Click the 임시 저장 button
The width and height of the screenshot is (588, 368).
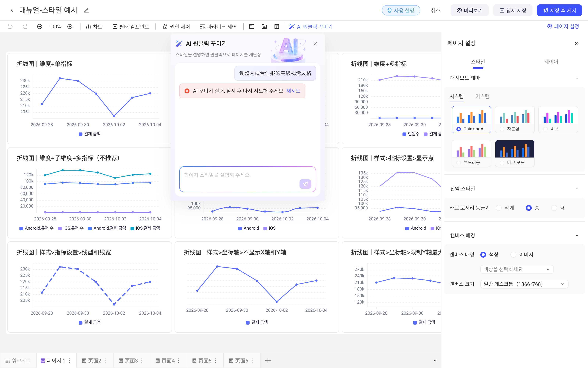(x=513, y=10)
